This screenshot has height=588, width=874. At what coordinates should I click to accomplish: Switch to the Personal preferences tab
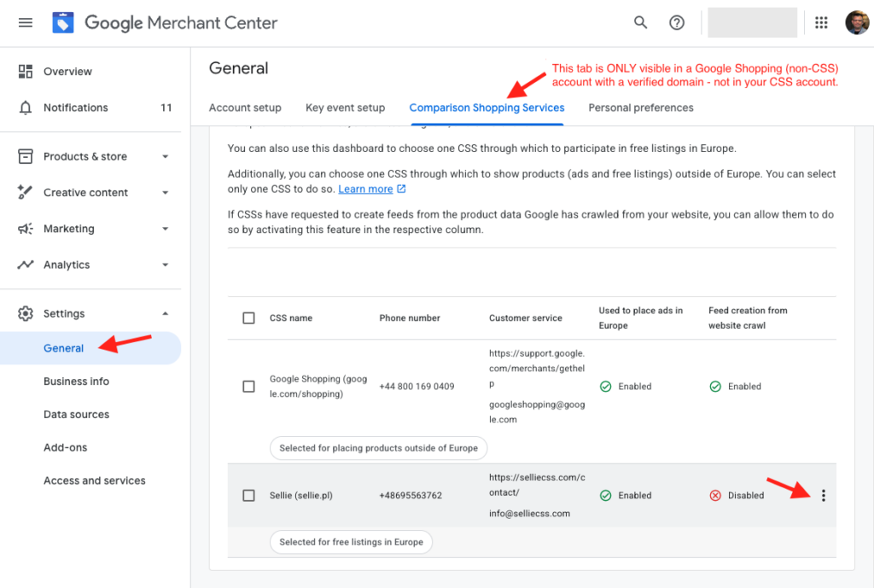tap(640, 108)
